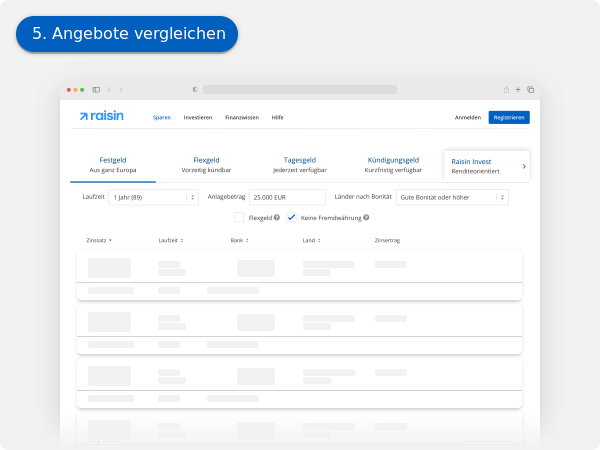The height and width of the screenshot is (450, 600).
Task: Open the Länder nach Bonität dropdown
Action: click(452, 197)
